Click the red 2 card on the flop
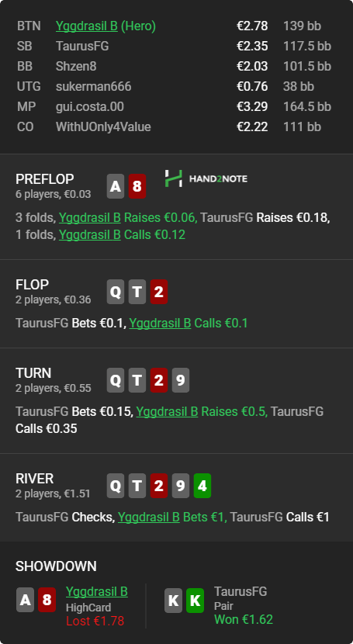This screenshot has height=644, width=353. pyautogui.click(x=159, y=292)
